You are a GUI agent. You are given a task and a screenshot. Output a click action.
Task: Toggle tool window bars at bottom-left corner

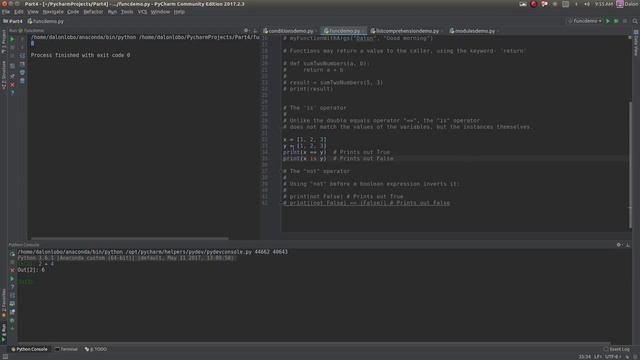click(5, 356)
